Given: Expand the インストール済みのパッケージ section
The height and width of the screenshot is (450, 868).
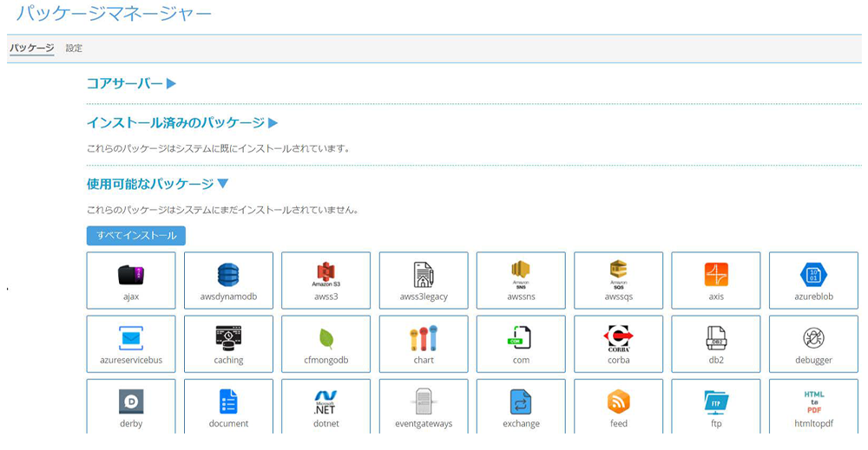Looking at the screenshot, I should pos(182,123).
